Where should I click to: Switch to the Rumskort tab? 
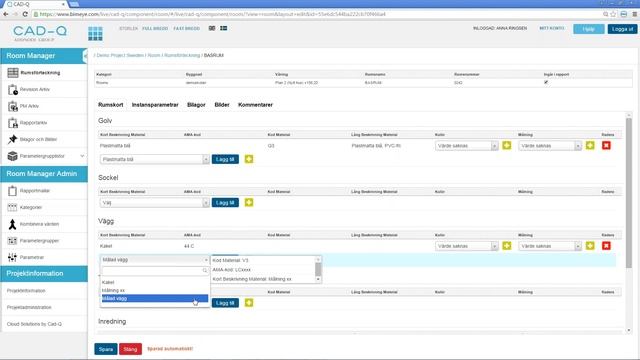[x=111, y=105]
